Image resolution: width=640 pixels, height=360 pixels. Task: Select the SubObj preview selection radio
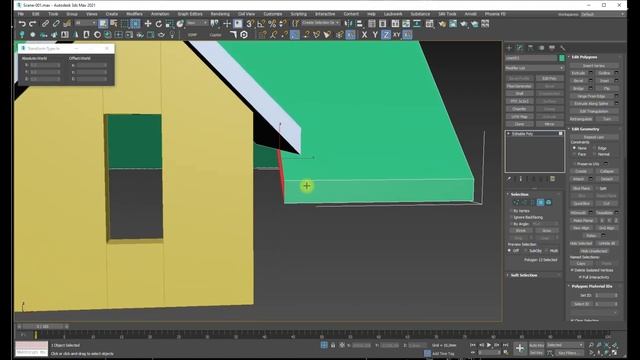pyautogui.click(x=526, y=250)
